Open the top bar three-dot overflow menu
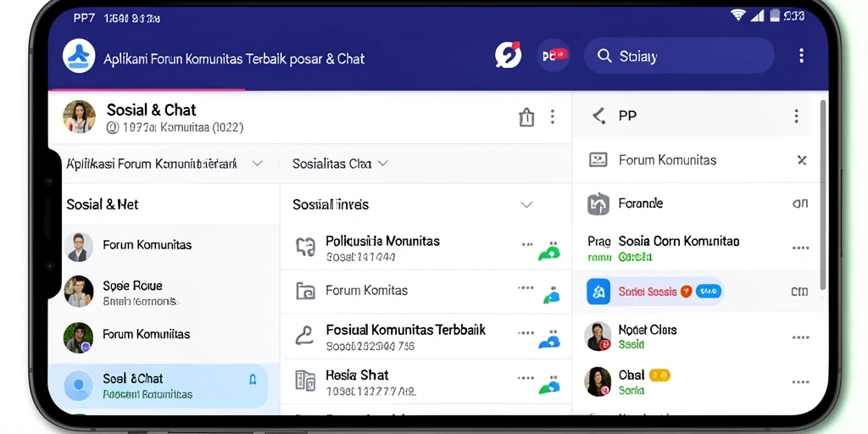The width and height of the screenshot is (868, 434). (801, 55)
